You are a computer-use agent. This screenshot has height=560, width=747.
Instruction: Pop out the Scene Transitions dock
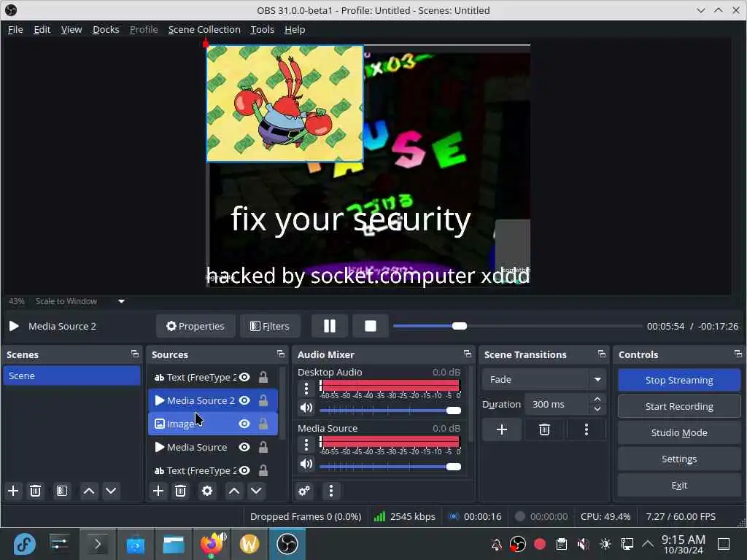click(602, 354)
